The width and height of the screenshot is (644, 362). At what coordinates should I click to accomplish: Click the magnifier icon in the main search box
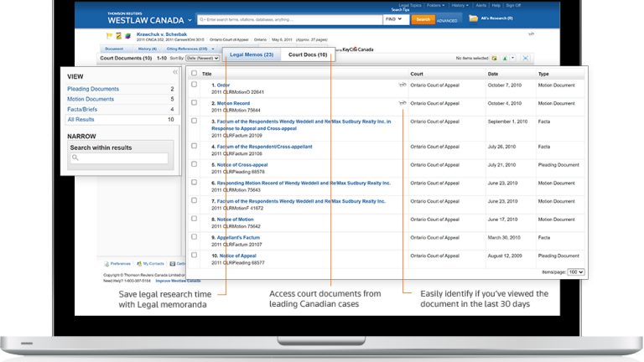(x=201, y=20)
